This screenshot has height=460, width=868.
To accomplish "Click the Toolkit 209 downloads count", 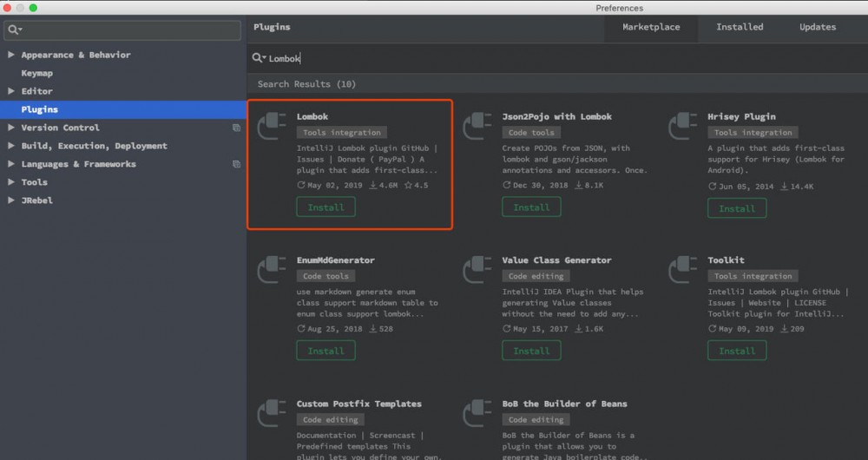I will 792,329.
